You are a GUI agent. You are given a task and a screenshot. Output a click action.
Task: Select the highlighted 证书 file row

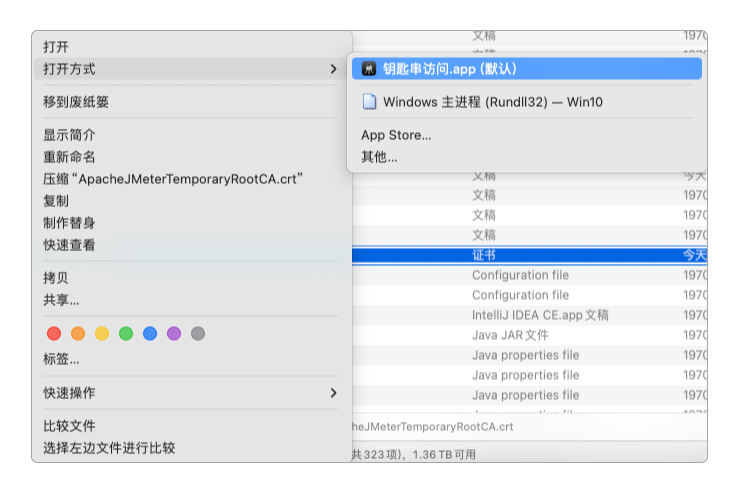[529, 255]
